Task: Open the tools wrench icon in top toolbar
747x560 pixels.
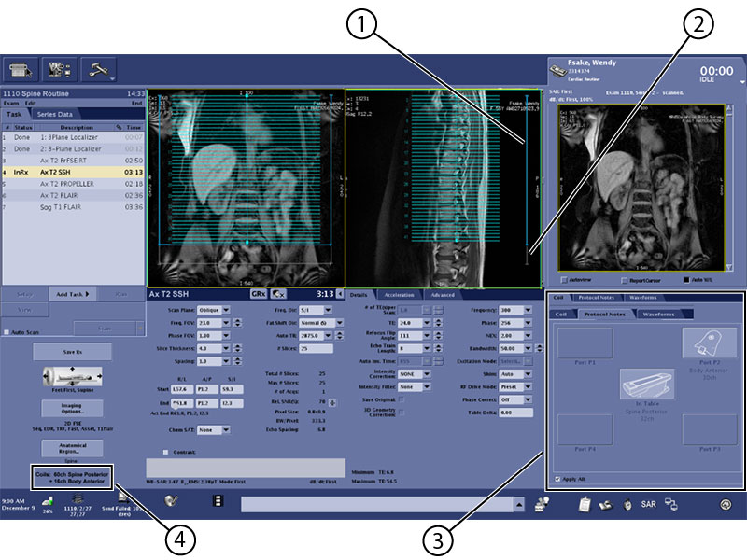Action: 96,68
